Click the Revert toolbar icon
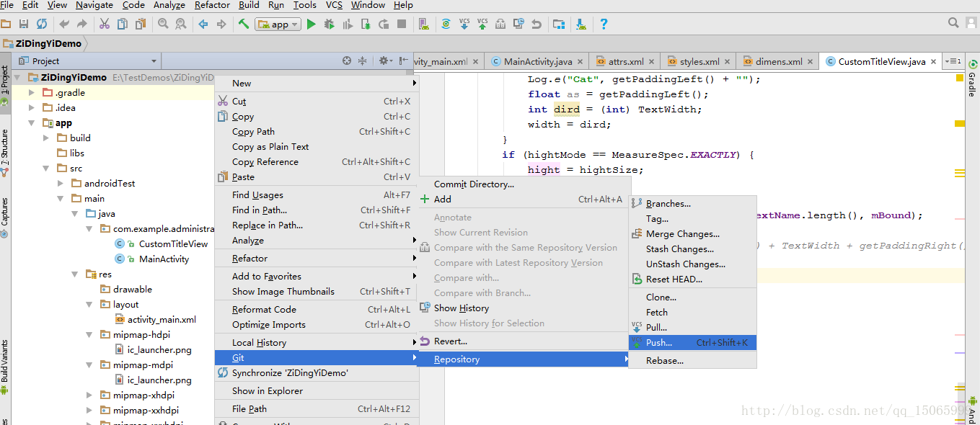 click(x=537, y=24)
